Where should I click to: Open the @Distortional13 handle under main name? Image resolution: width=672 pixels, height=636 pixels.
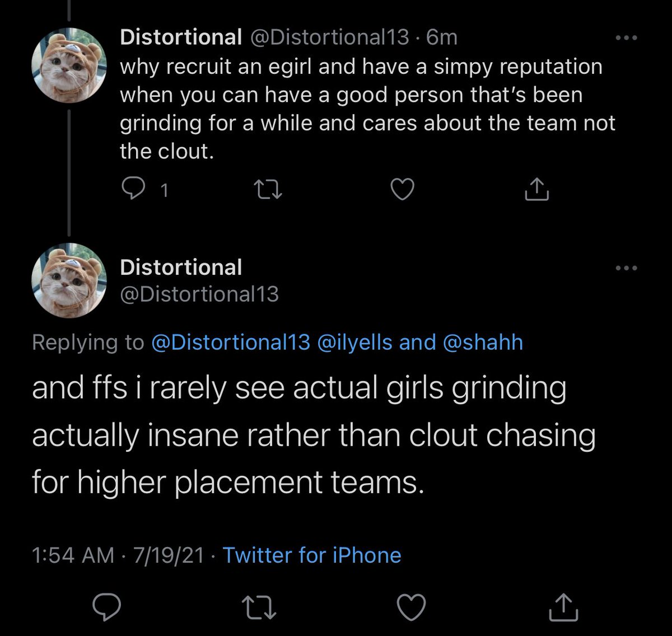(199, 294)
